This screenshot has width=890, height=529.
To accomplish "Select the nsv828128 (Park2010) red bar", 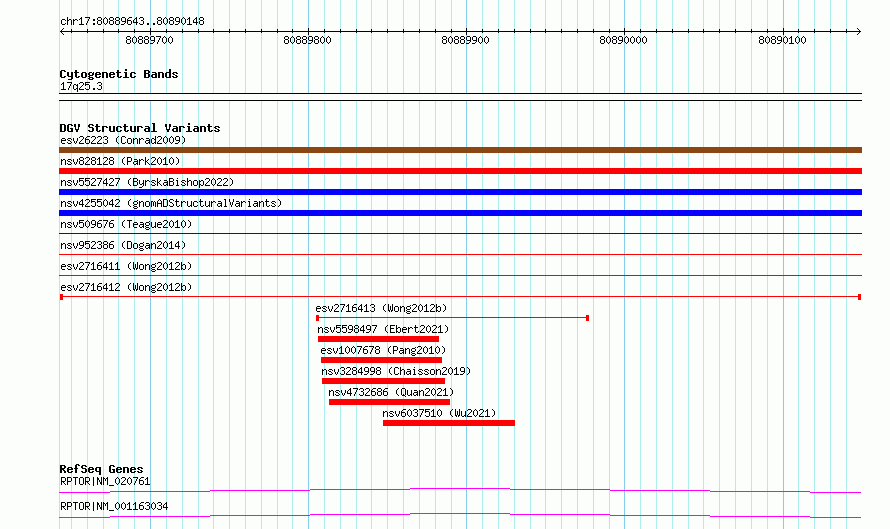I will 460,171.
